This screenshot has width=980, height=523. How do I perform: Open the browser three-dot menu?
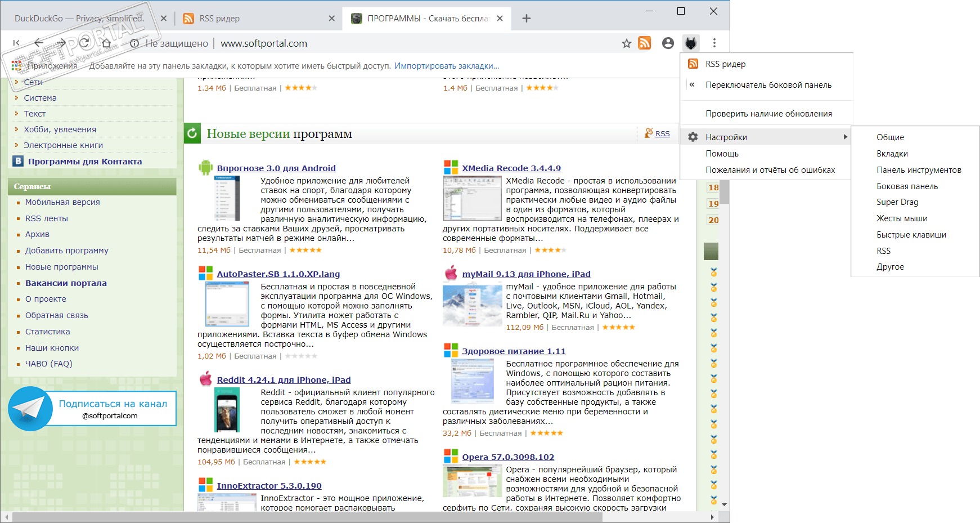[x=714, y=43]
